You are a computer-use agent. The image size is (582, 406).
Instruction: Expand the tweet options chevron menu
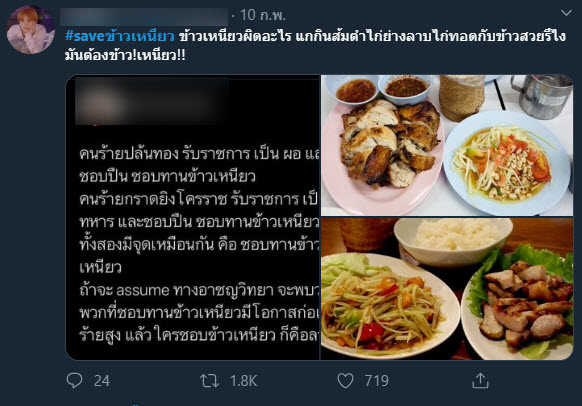[x=566, y=13]
